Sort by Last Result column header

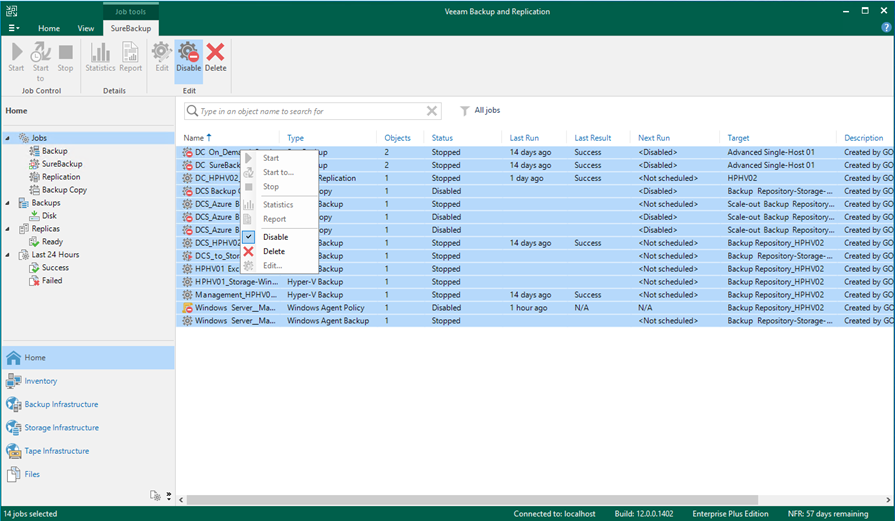coord(599,138)
